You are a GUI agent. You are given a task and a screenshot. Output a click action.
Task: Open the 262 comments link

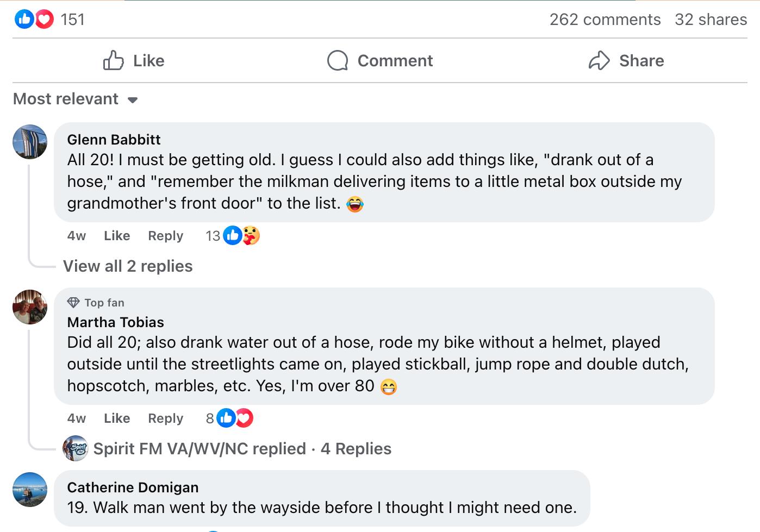point(605,20)
